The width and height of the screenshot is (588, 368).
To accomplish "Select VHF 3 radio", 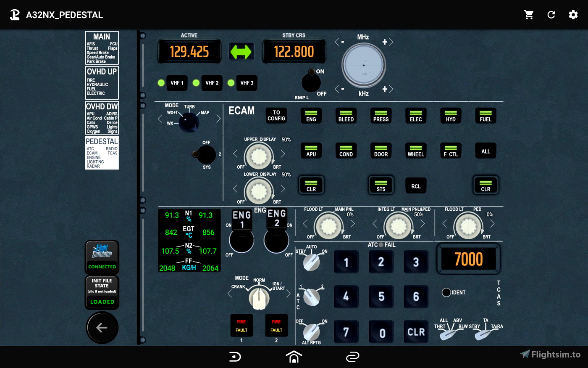I will (x=247, y=83).
